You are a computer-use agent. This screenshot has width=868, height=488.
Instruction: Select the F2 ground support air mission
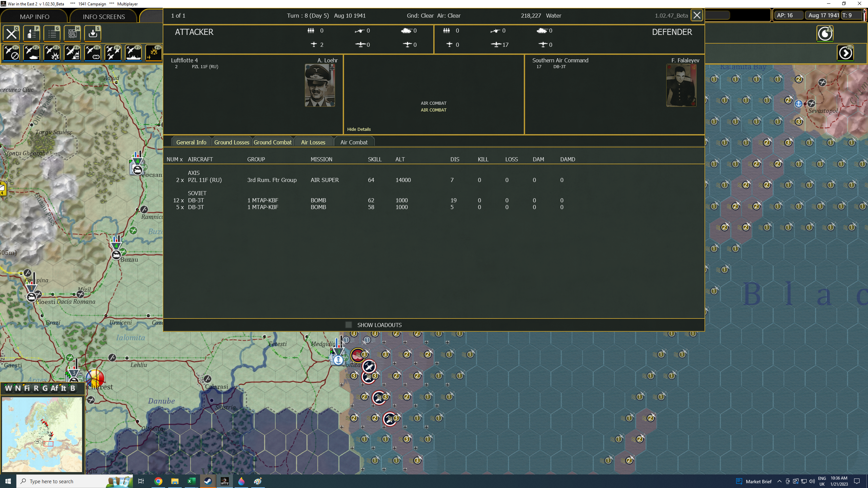pos(32,53)
